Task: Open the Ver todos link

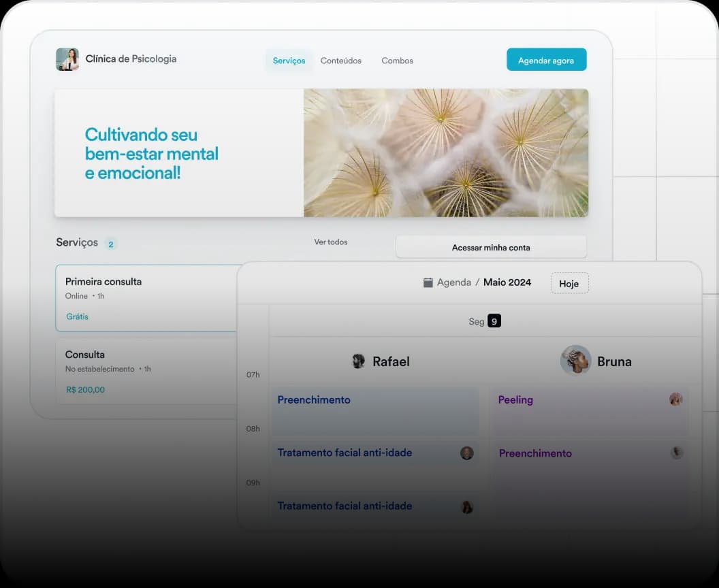Action: 331,242
